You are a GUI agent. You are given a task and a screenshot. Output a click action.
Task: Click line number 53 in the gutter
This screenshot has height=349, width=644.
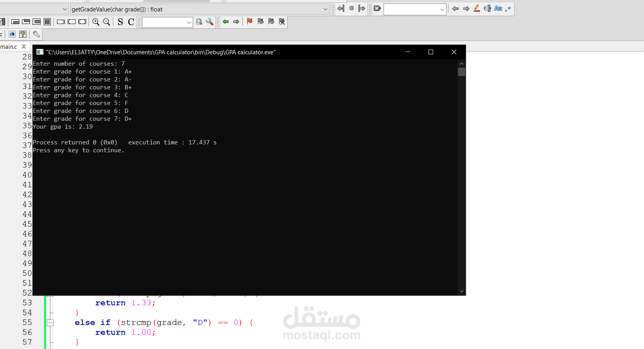(x=27, y=303)
